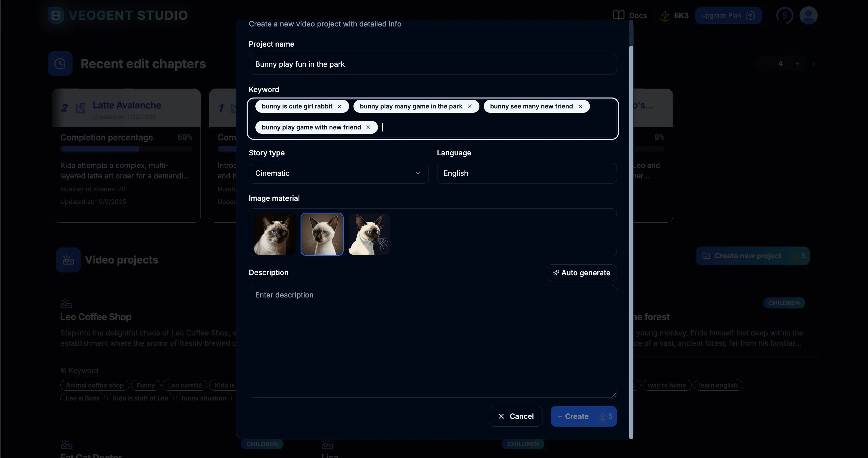Remove the 'bunny is cute girl rabbit' keyword tag
Image resolution: width=868 pixels, height=458 pixels.
click(339, 106)
